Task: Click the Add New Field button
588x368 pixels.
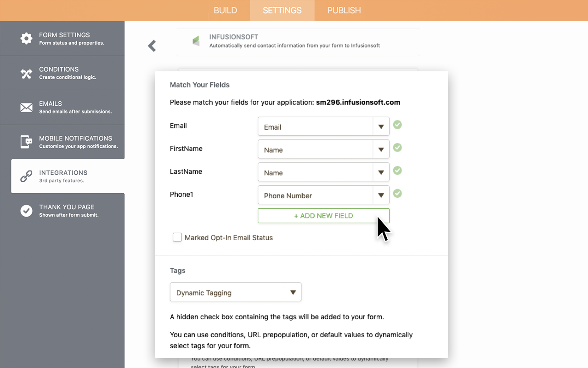Action: 323,216
